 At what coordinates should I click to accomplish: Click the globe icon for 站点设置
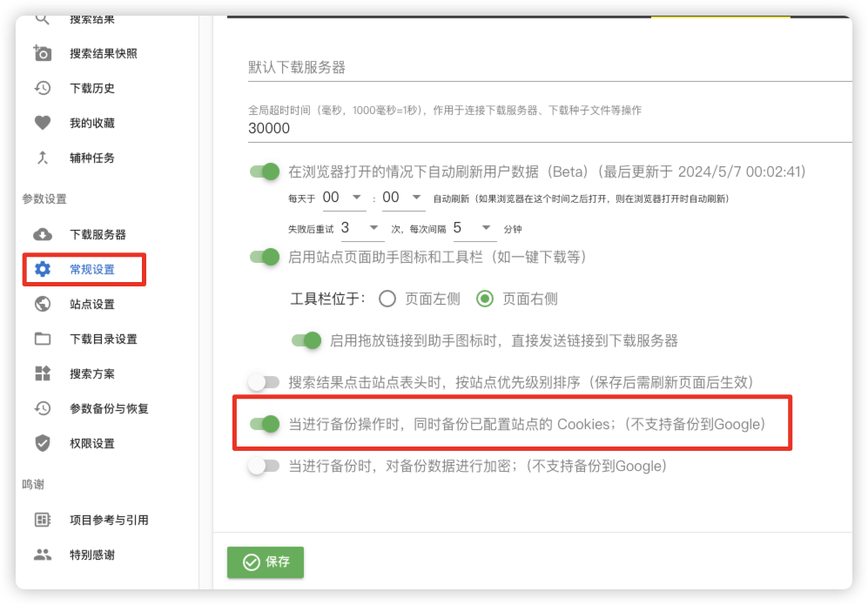[42, 304]
